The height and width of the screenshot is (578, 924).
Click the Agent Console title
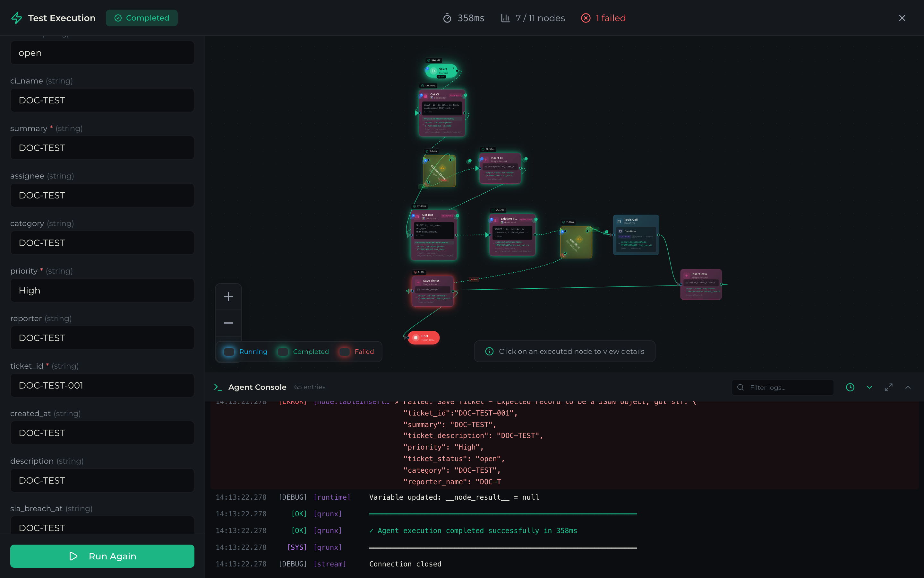click(257, 387)
